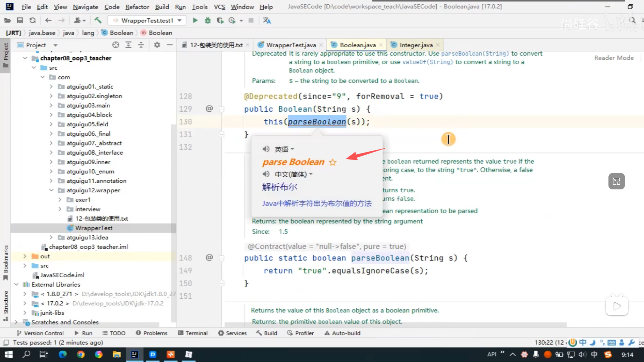Open Project panel settings gear
Image resolution: width=644 pixels, height=362 pixels.
coord(157,45)
